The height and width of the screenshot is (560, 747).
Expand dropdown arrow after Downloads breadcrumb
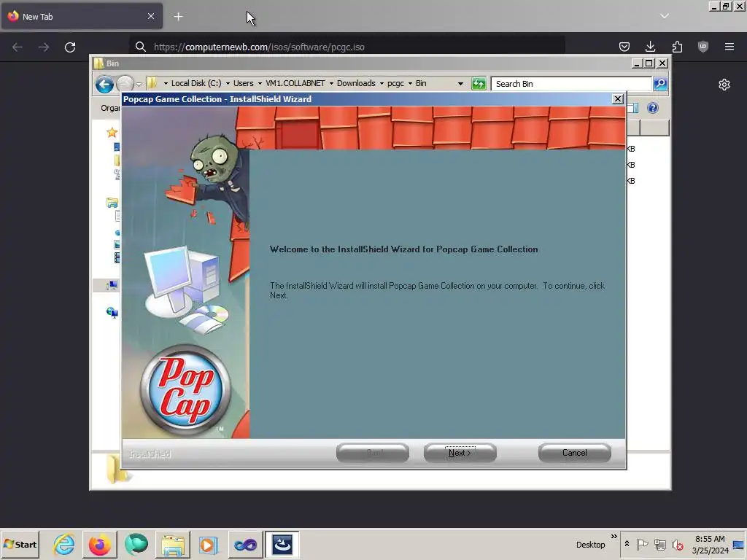(382, 84)
